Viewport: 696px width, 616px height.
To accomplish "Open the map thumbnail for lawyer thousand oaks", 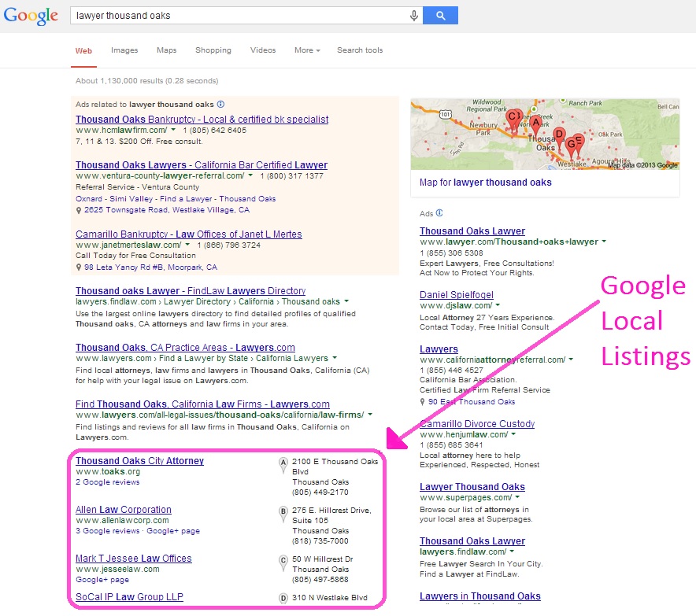I will (545, 135).
